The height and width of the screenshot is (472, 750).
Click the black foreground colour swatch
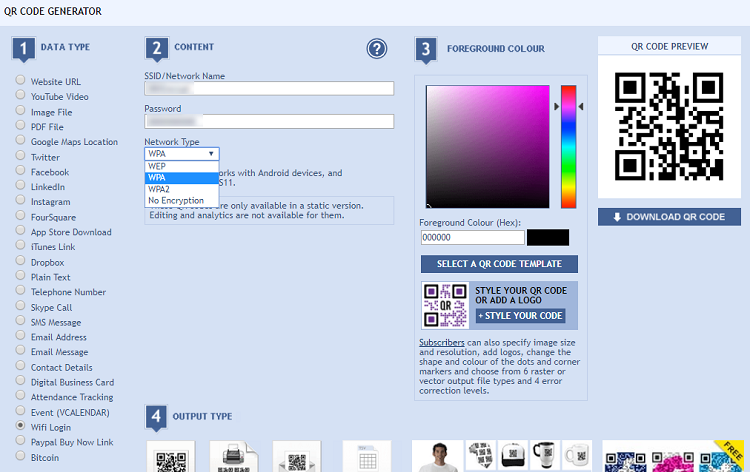point(548,237)
